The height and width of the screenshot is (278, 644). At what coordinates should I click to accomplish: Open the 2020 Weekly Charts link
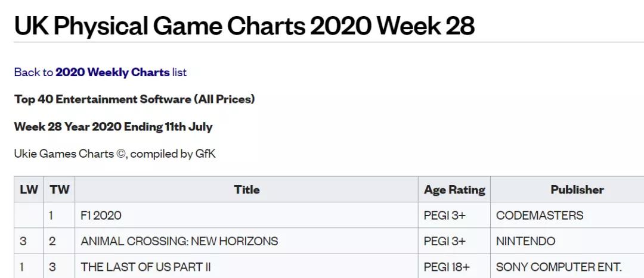[x=112, y=73]
